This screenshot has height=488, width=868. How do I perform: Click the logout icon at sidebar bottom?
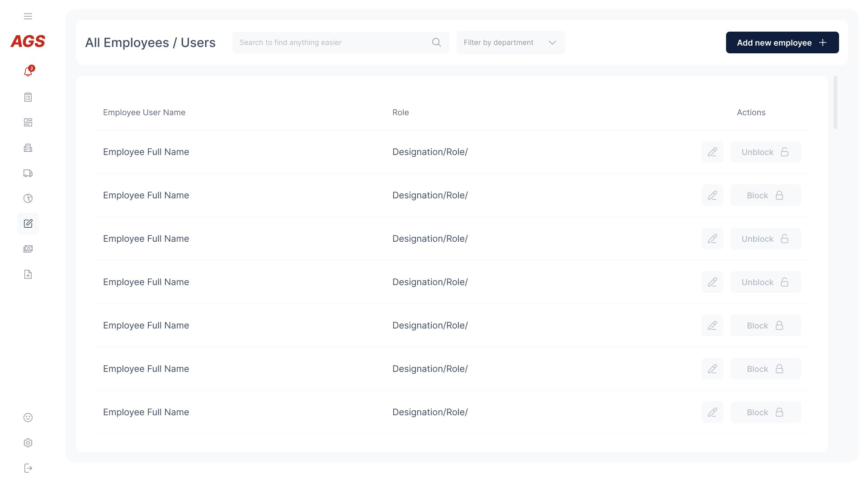(x=28, y=468)
